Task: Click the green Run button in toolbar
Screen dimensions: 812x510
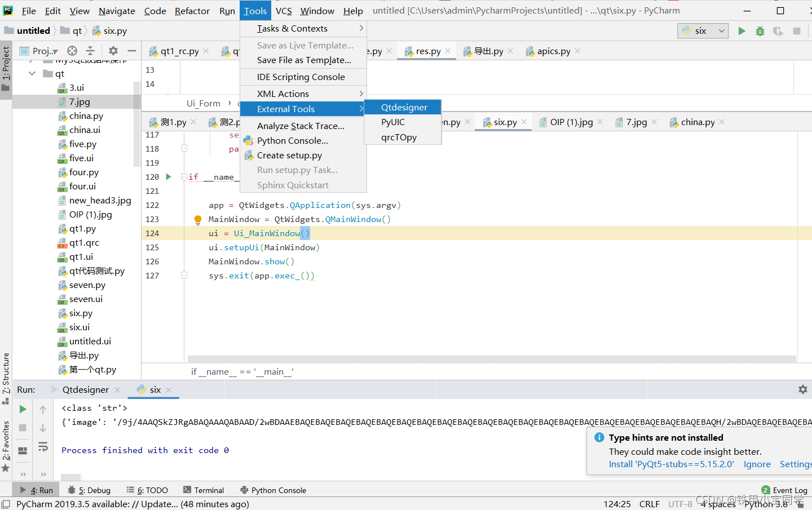Action: (742, 31)
